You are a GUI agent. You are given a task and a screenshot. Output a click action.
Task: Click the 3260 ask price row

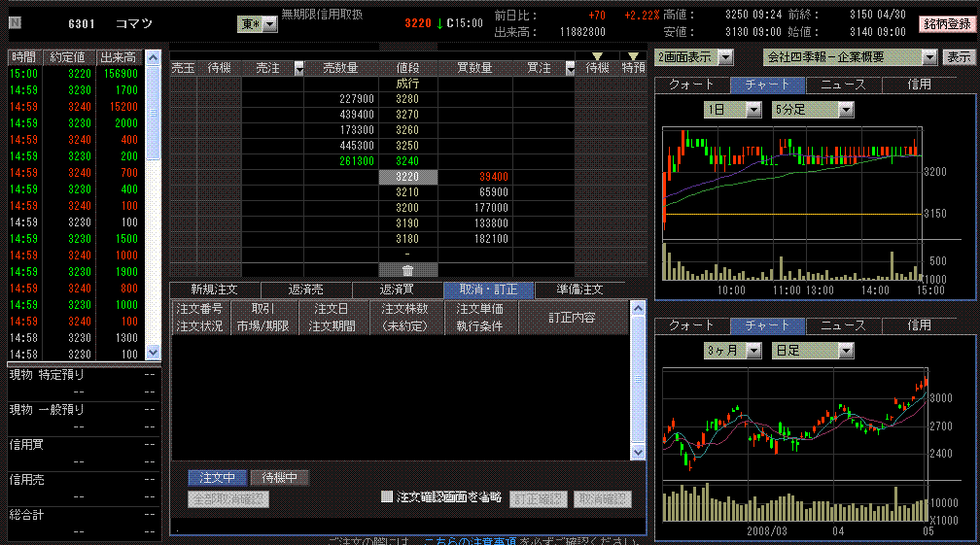point(408,130)
